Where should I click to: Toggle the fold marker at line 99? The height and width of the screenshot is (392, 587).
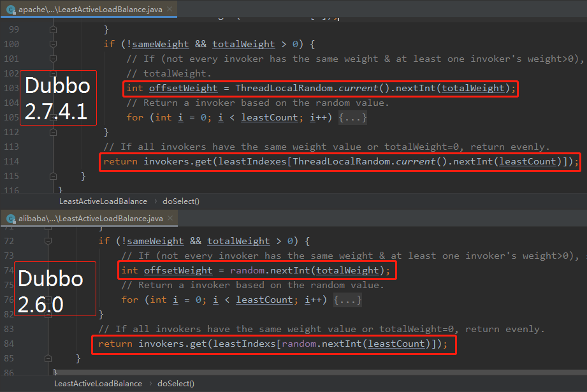(53, 29)
